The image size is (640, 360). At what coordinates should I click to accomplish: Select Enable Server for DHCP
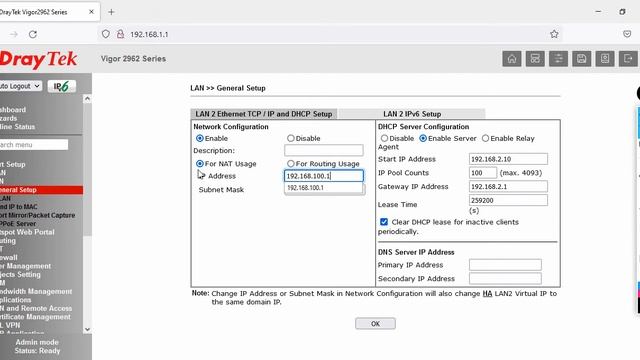pyautogui.click(x=423, y=138)
